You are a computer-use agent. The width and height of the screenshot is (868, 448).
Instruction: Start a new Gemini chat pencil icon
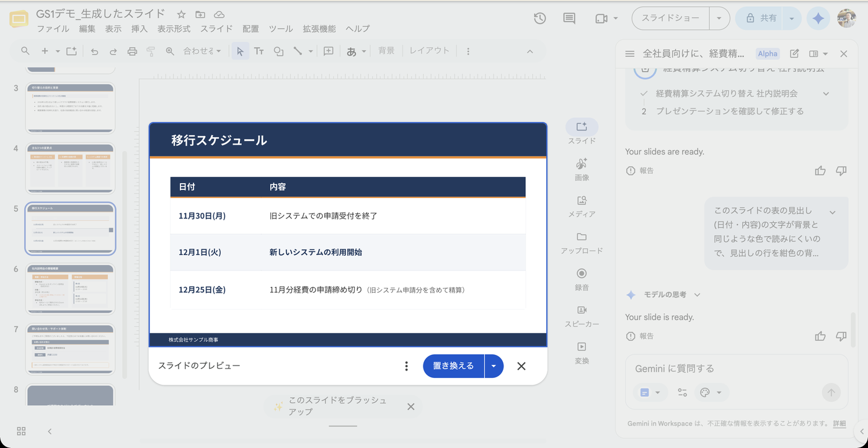794,54
